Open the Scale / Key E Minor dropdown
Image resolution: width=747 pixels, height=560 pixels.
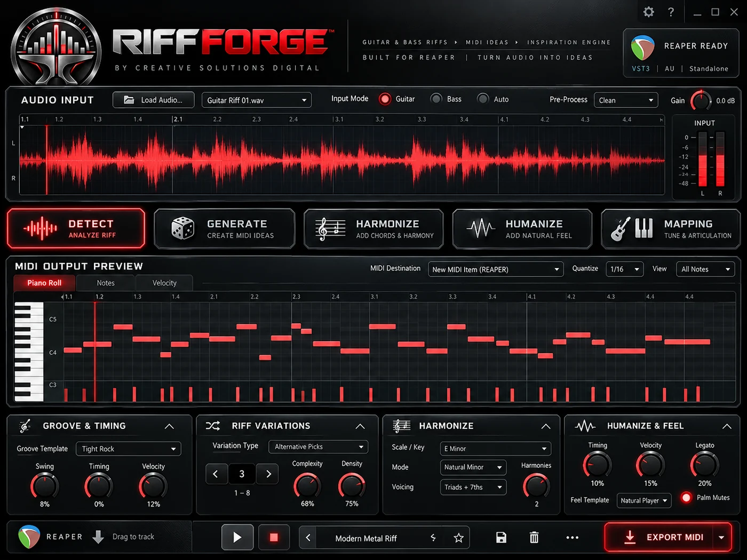(495, 449)
